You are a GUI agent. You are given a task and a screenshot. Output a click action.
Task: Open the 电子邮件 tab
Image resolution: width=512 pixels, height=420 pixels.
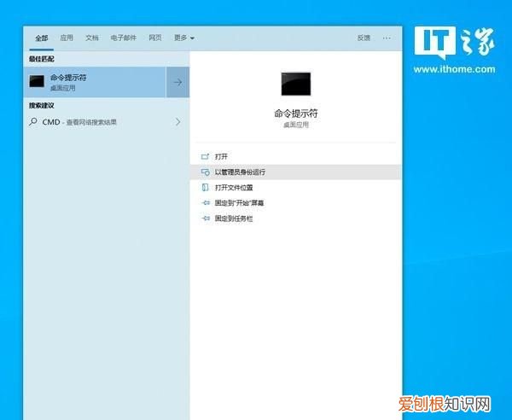[x=124, y=38]
